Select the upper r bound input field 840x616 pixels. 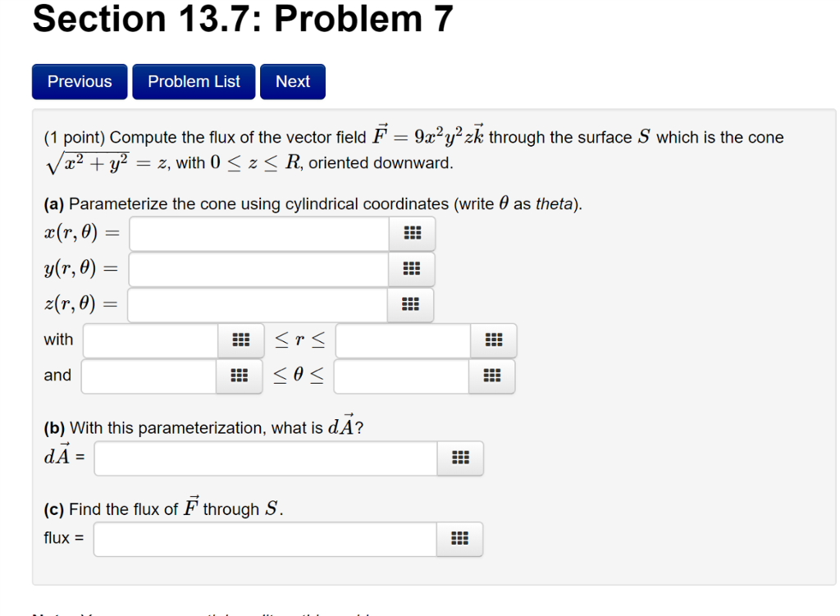[402, 340]
